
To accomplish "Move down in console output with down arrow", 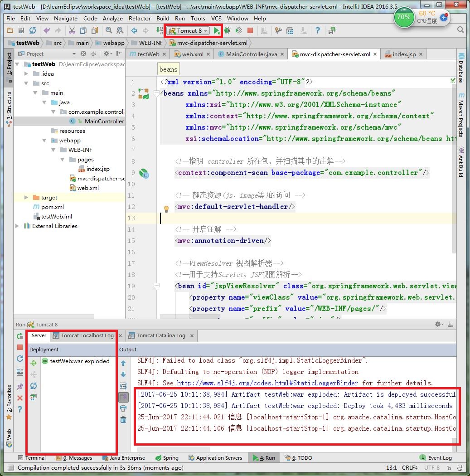I will 123,374.
